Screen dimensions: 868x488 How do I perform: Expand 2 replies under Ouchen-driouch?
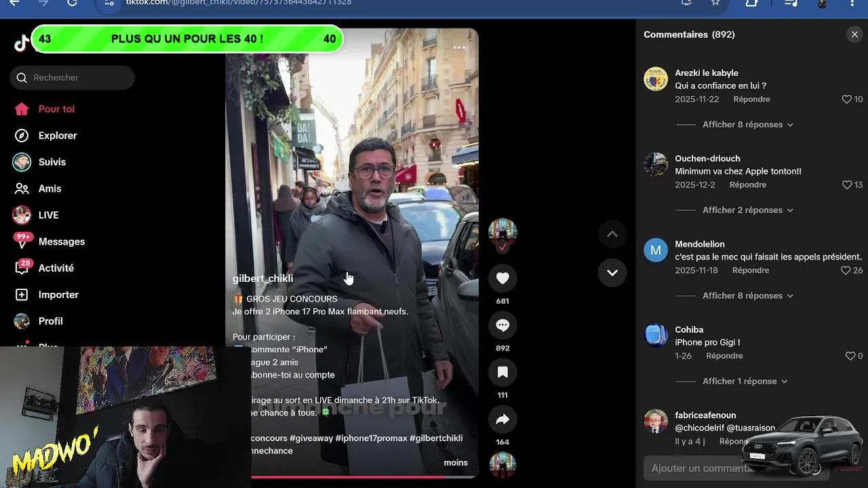coord(747,210)
